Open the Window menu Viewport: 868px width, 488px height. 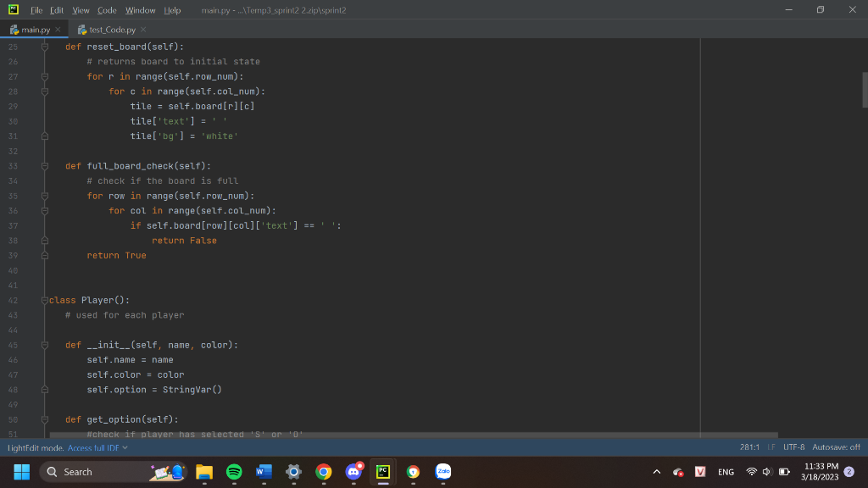point(140,10)
